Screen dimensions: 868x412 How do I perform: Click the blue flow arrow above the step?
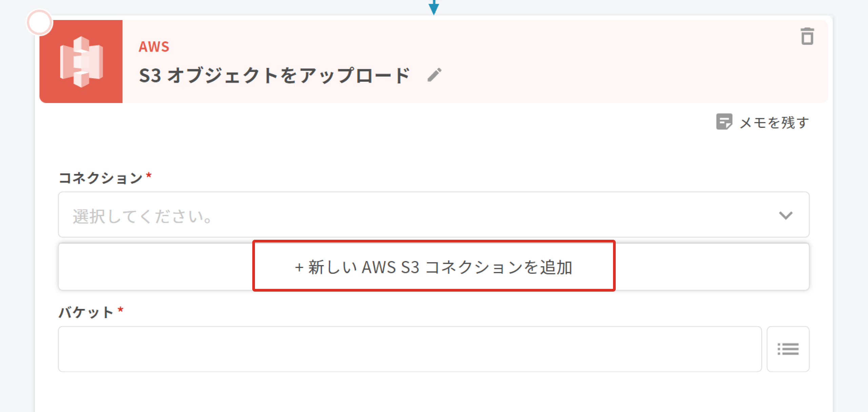[434, 7]
